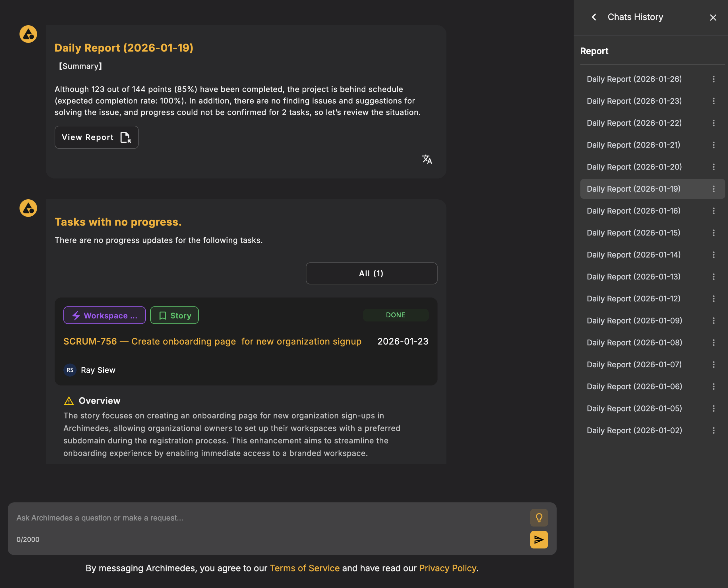Screen dimensions: 728x588
Task: Open the Terms of Service link
Action: 305,568
